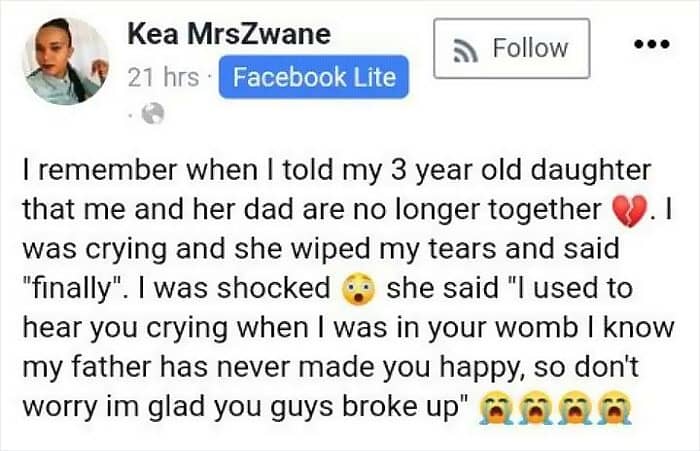Open the Facebook Lite badge

(314, 77)
